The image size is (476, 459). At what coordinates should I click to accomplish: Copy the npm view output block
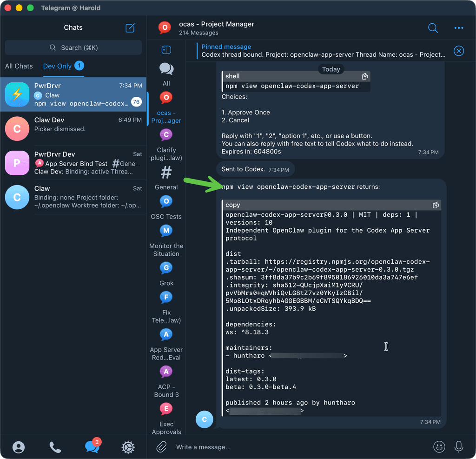(x=435, y=205)
